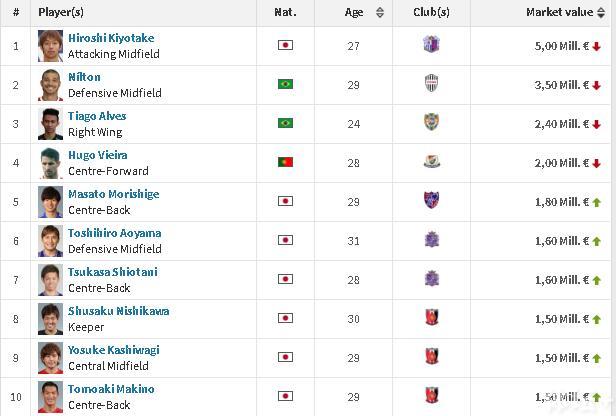Open Tsukasa Shiotani's player profile link
This screenshot has width=616, height=416.
(x=113, y=272)
